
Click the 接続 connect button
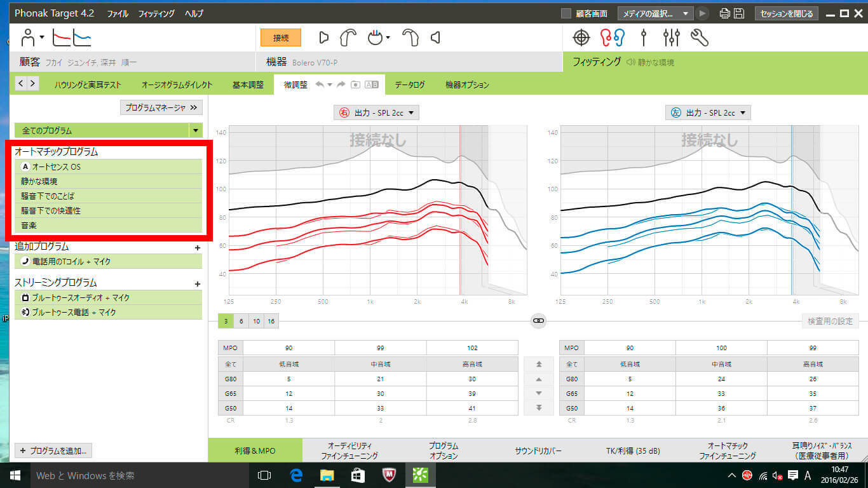[281, 38]
